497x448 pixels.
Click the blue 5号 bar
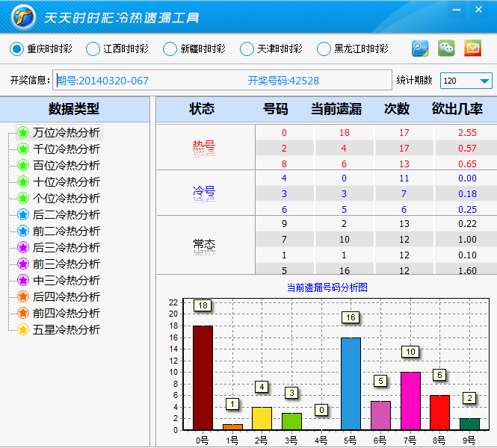(x=351, y=384)
